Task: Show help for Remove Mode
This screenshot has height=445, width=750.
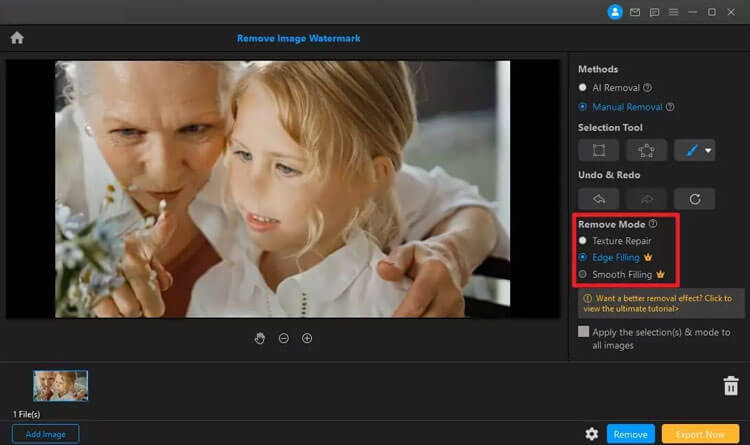Action: (x=653, y=223)
